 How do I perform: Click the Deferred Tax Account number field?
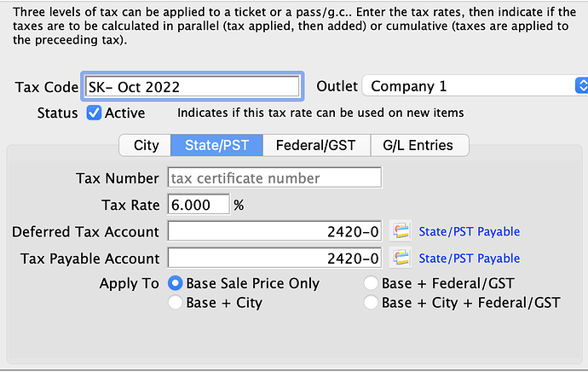pos(274,231)
